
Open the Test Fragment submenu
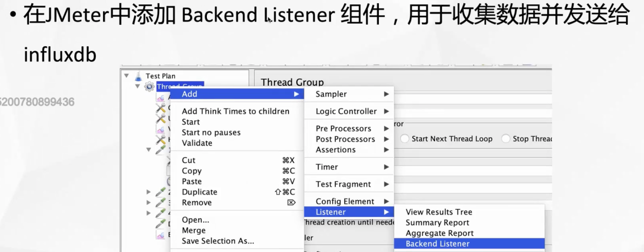(x=349, y=184)
